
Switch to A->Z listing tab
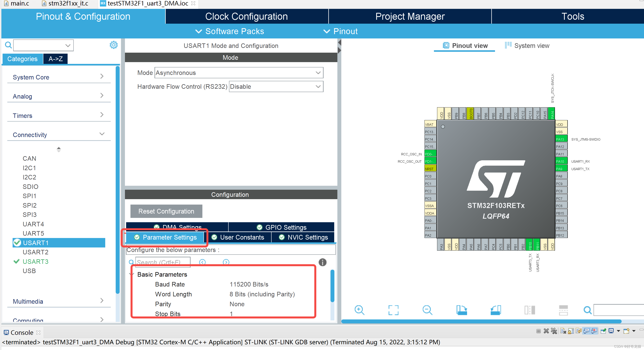pos(56,59)
